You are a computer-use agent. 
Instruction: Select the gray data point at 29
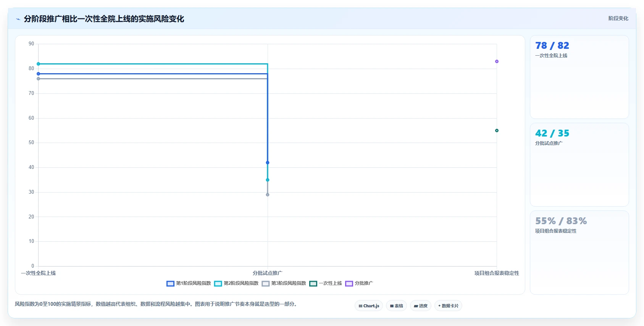click(x=268, y=195)
